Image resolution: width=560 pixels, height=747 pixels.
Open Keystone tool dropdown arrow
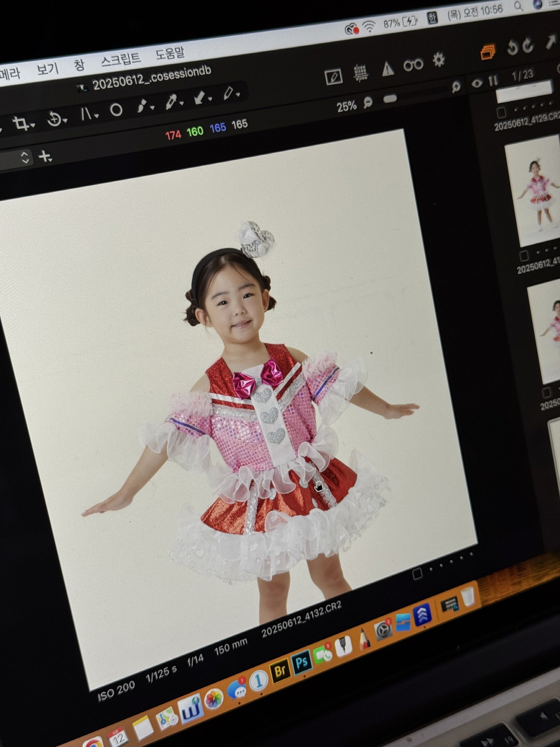96,116
